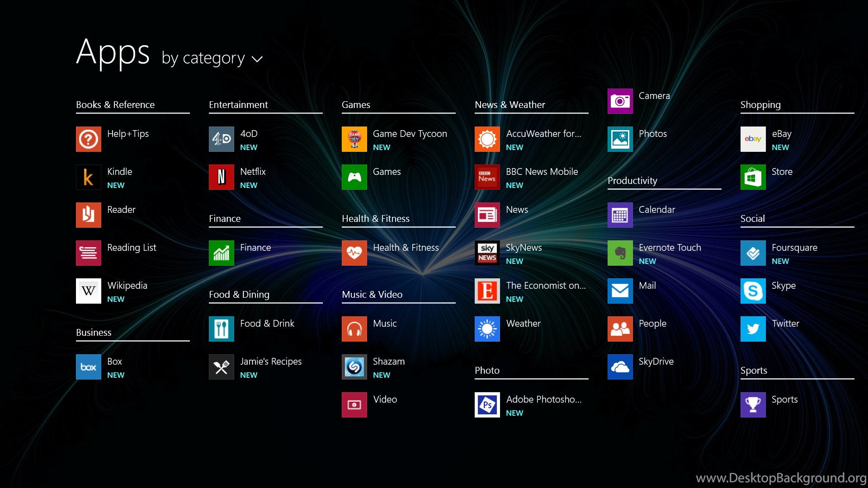Image resolution: width=868 pixels, height=488 pixels.
Task: Open the 'by category' sort dropdown
Action: [x=212, y=58]
